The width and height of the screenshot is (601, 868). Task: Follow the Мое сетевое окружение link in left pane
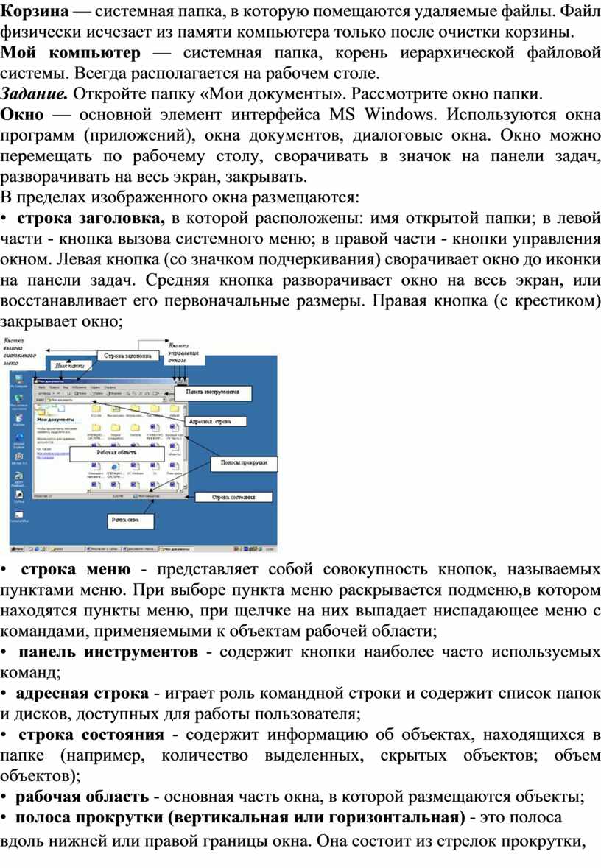tap(54, 453)
